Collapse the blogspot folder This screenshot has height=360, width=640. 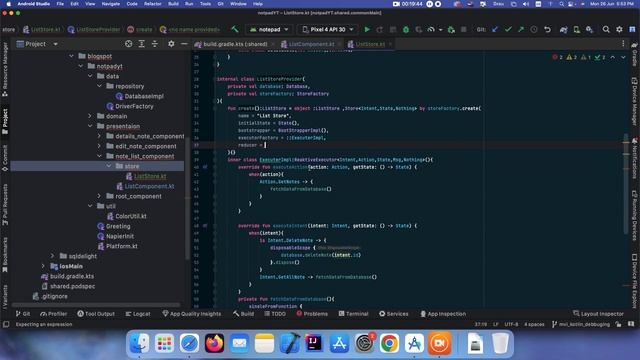tap(71, 56)
